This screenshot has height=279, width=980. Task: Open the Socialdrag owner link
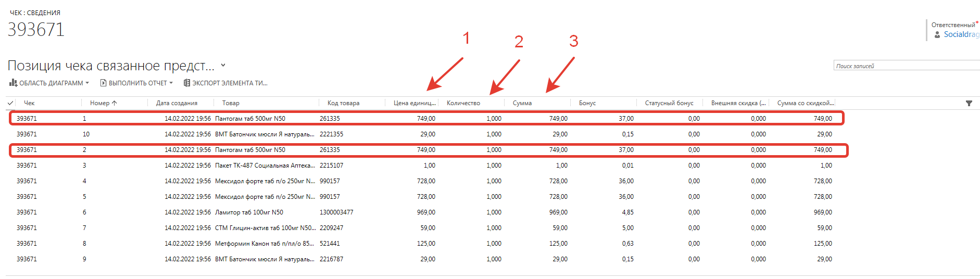(x=961, y=35)
